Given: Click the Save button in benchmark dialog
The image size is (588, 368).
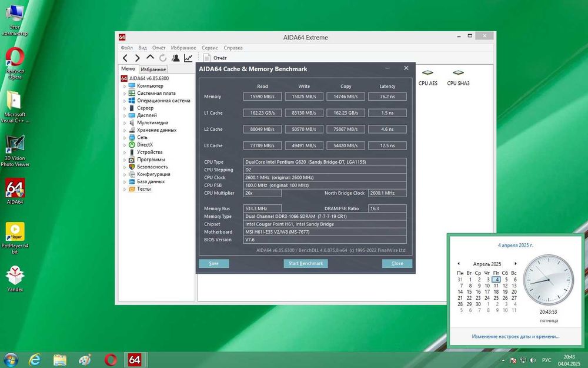Looking at the screenshot, I should [x=214, y=263].
